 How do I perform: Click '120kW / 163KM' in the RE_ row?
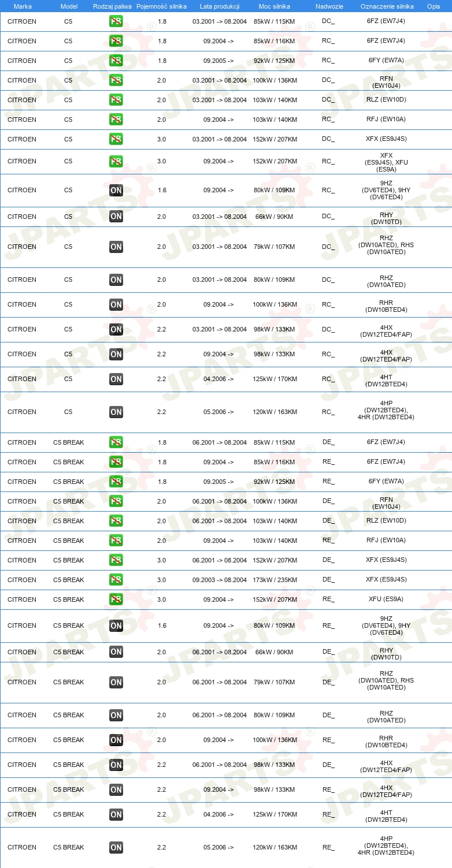(275, 847)
